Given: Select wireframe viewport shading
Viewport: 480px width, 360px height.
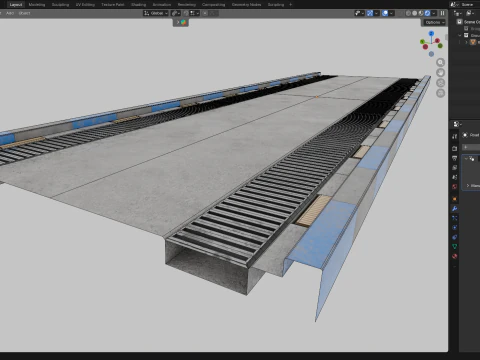Looking at the screenshot, I should click(408, 13).
